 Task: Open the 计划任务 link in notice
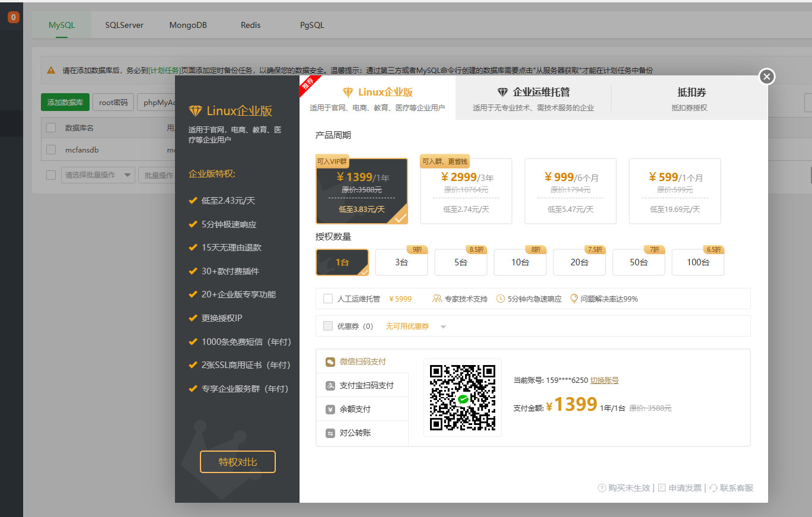164,70
